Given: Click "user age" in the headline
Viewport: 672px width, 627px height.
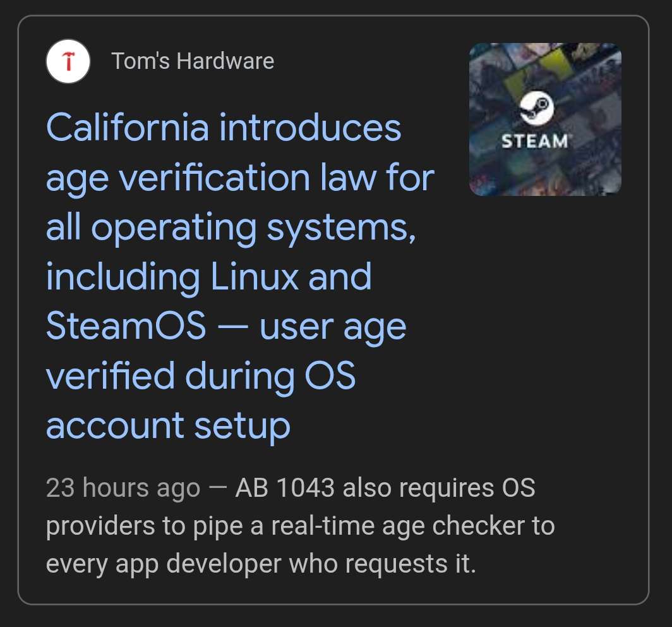Looking at the screenshot, I should (x=333, y=327).
